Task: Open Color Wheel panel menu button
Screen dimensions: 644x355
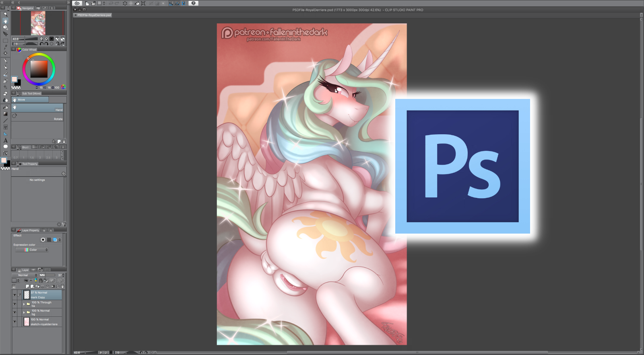Action: (13, 49)
